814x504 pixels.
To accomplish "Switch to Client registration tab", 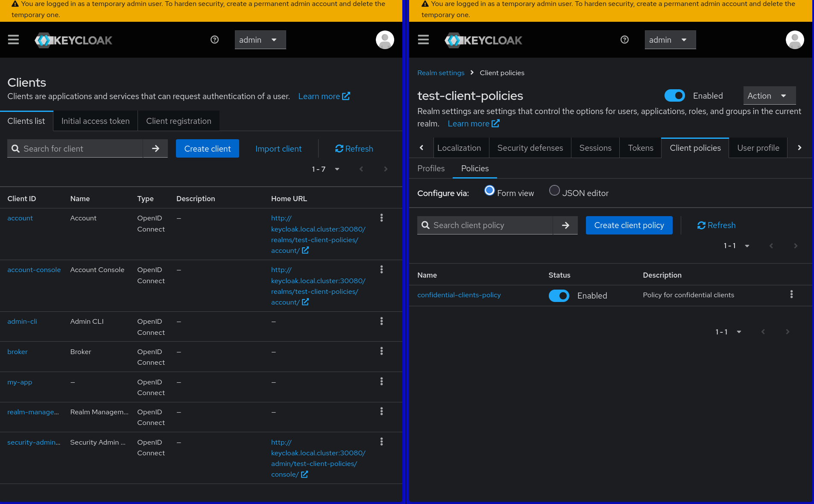I will coord(179,121).
